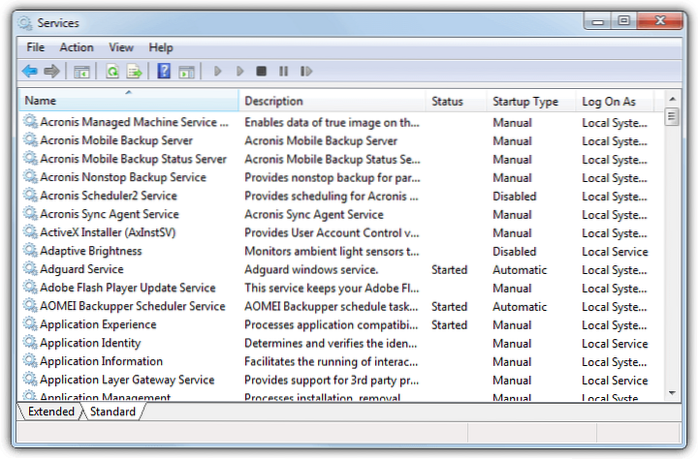Viewport: 698px width, 459px height.
Task: Click gear icon beside Acronis Mobile Backup Server
Action: [x=30, y=140]
